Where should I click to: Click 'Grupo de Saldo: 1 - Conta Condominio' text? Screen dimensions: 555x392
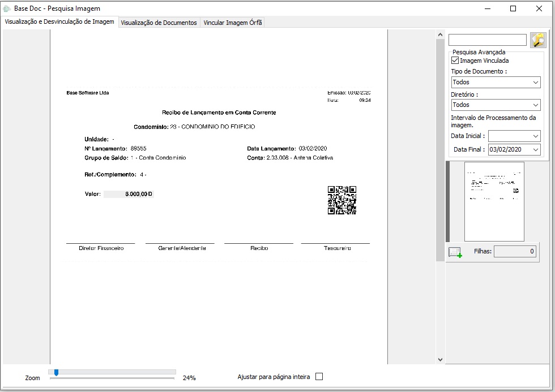click(x=135, y=158)
